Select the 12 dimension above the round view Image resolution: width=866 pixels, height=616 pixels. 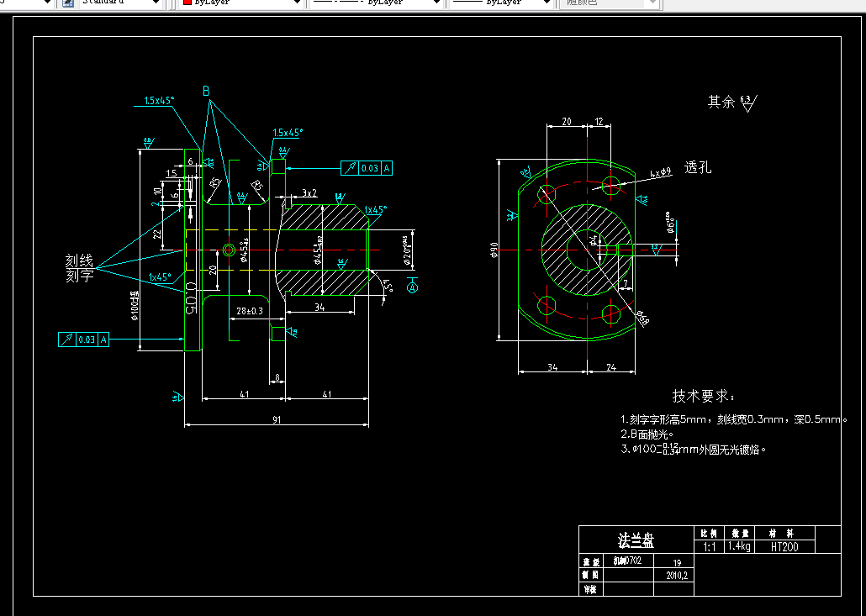coord(599,121)
